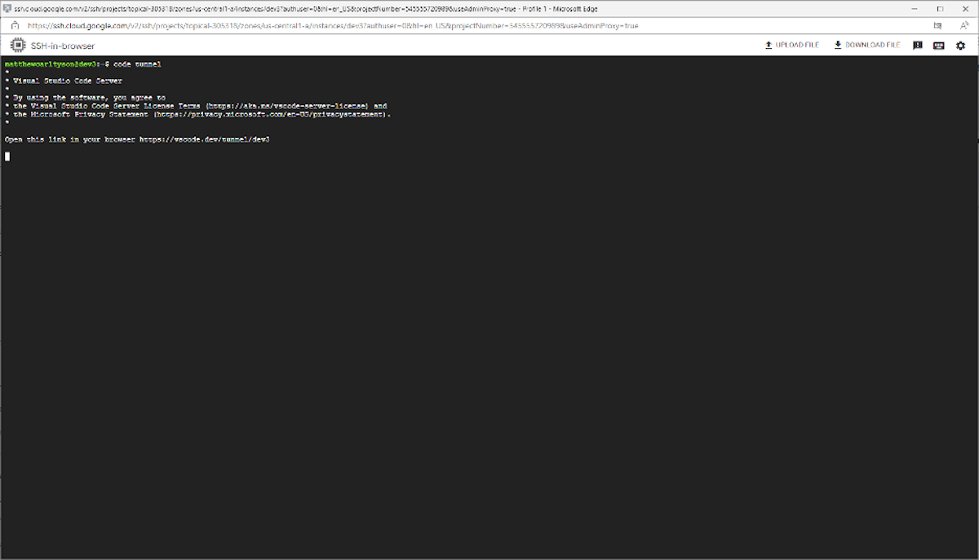Click the SSH-in-browser chip logo
This screenshot has width=979, height=560.
pyautogui.click(x=17, y=45)
